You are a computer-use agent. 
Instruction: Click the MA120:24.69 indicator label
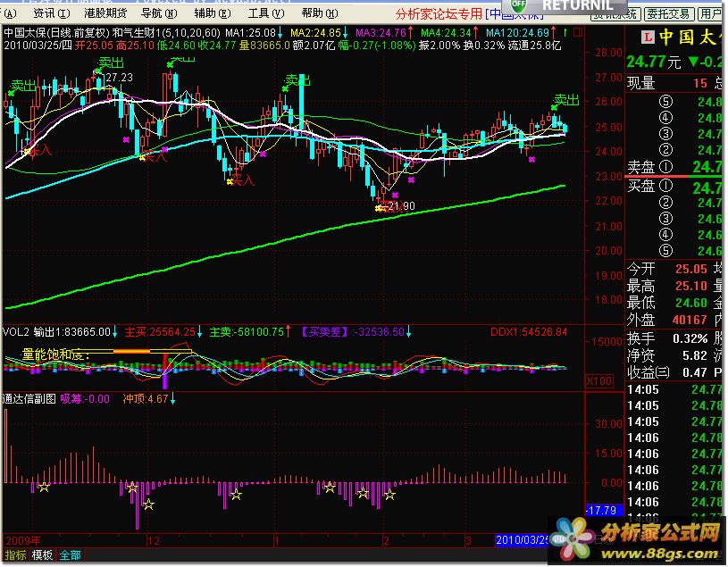(x=517, y=33)
